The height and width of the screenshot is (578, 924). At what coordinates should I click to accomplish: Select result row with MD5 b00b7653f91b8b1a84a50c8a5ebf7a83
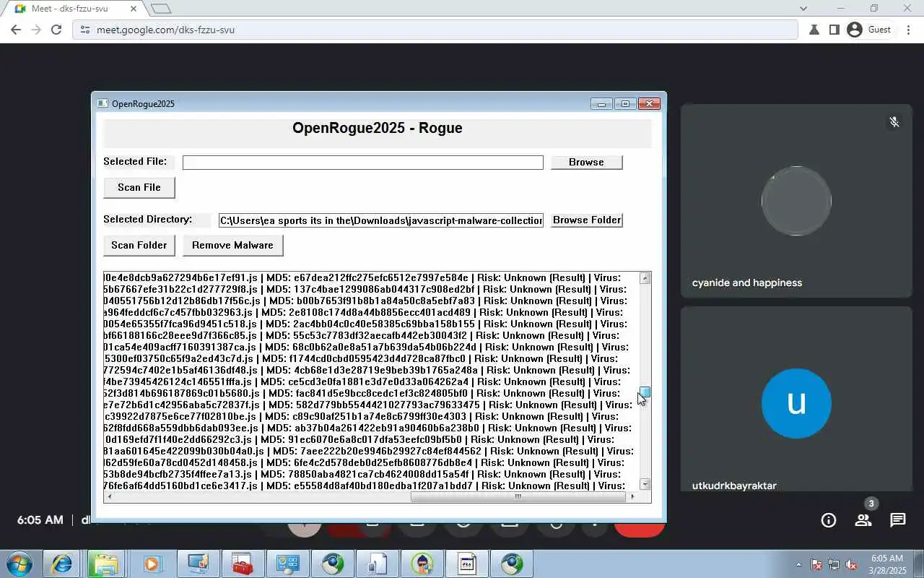click(372, 301)
